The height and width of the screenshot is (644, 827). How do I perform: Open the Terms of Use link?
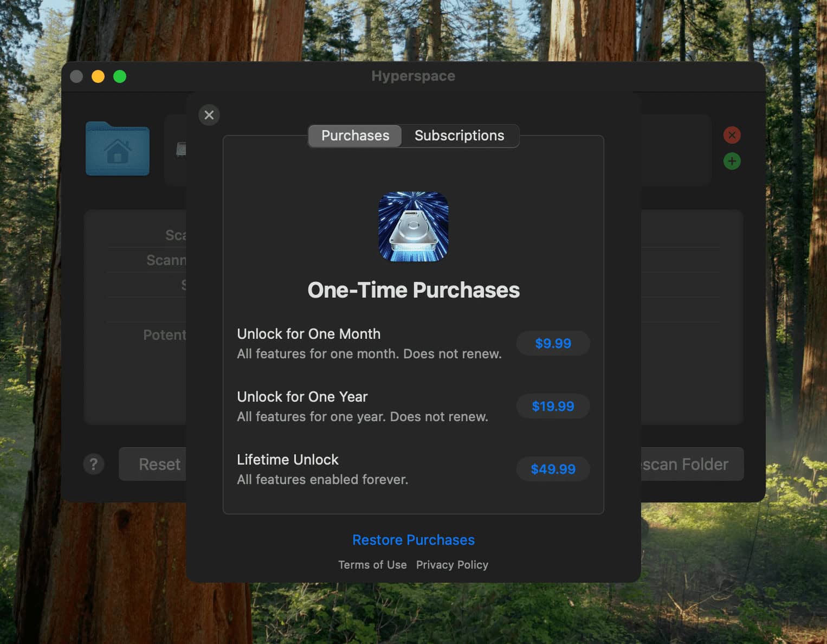pyautogui.click(x=372, y=565)
